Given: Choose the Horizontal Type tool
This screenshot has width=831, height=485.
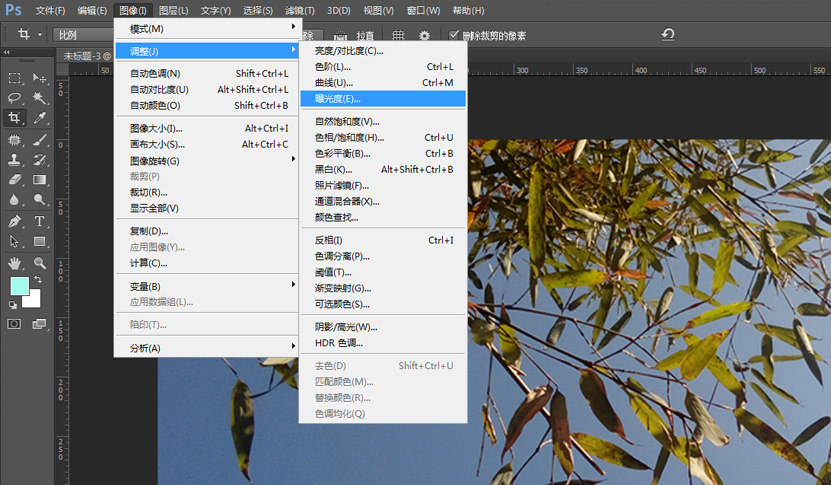Looking at the screenshot, I should point(40,221).
